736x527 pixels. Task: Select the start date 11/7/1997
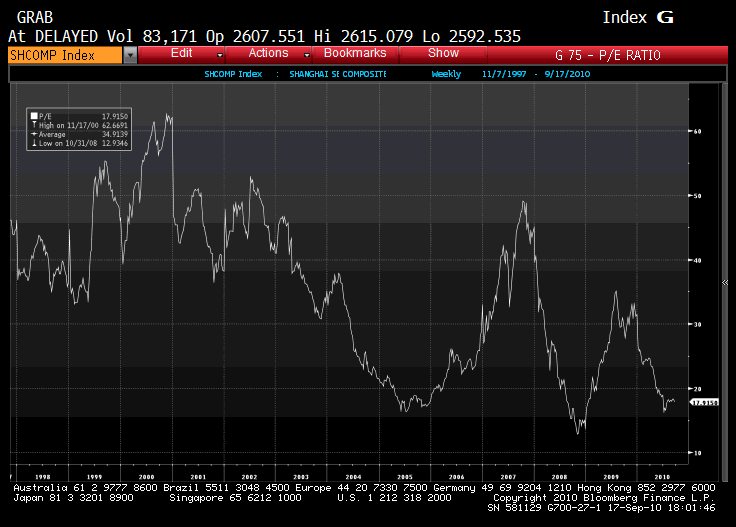click(504, 74)
